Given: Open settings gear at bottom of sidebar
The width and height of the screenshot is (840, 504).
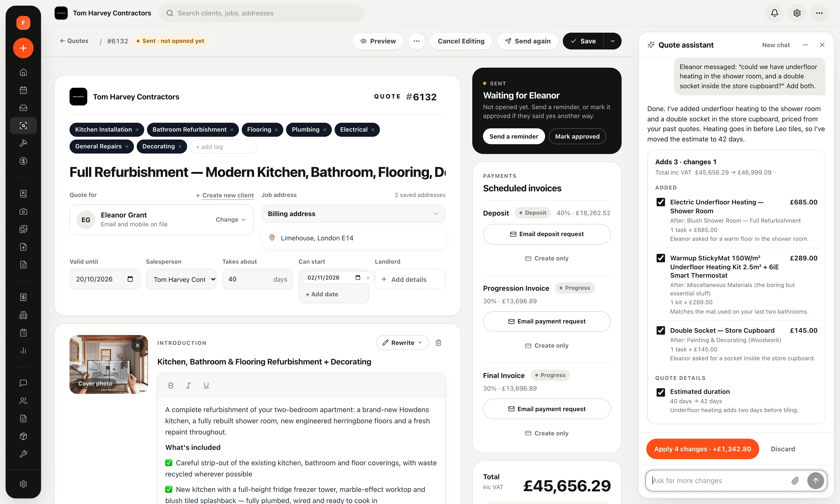Looking at the screenshot, I should pyautogui.click(x=23, y=484).
